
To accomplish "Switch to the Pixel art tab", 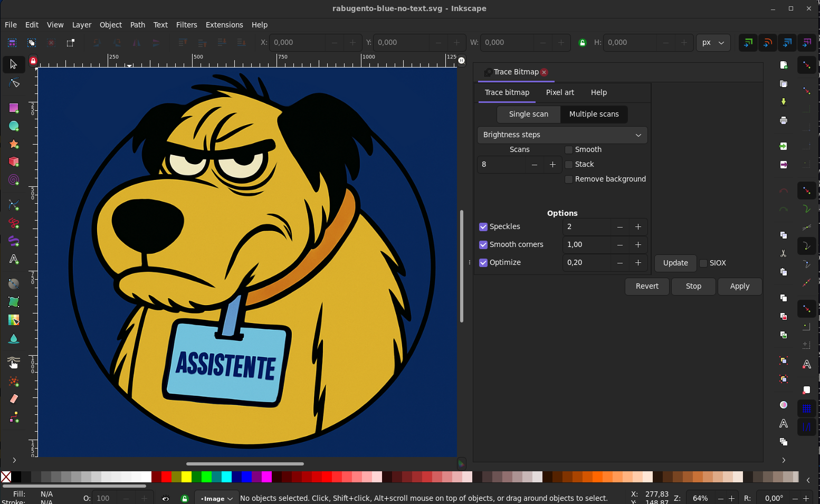I will [560, 92].
